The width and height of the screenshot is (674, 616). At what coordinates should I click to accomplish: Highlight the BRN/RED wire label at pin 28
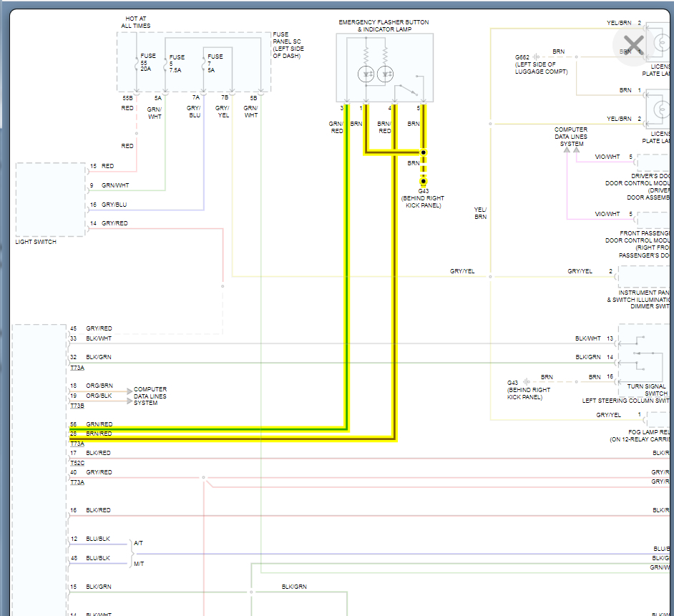(x=99, y=434)
